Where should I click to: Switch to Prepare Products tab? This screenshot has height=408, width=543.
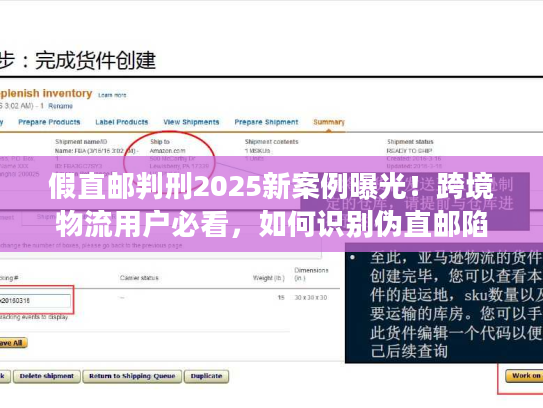point(49,122)
